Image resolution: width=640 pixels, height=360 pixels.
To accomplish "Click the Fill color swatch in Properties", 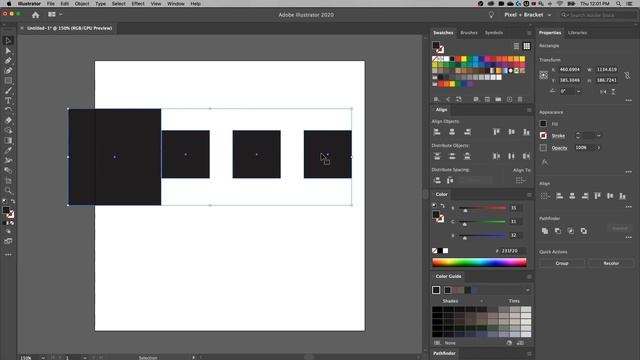I will coord(543,124).
